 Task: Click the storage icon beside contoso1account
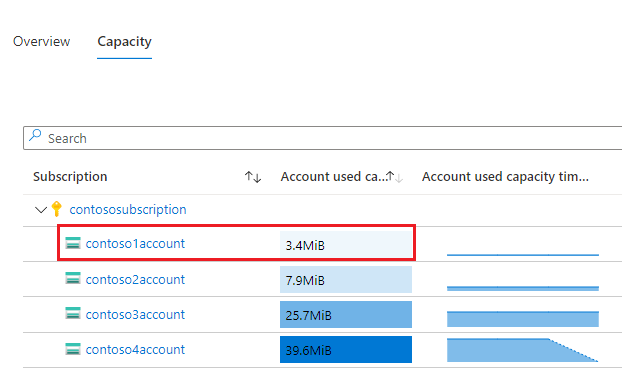[x=73, y=243]
